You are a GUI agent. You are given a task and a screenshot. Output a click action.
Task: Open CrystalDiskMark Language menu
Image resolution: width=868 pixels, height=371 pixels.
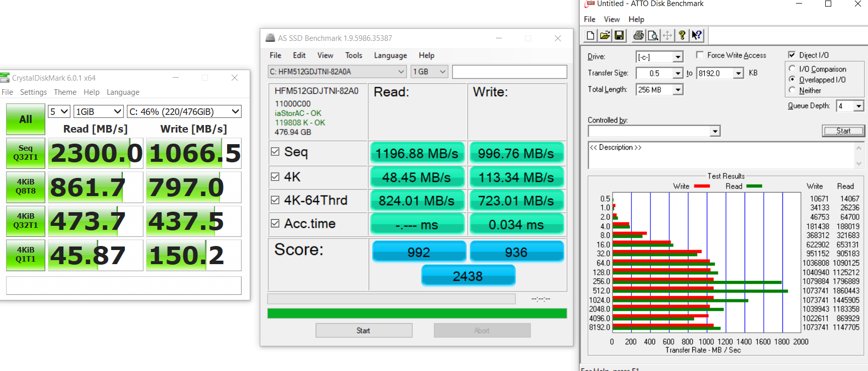pyautogui.click(x=123, y=92)
